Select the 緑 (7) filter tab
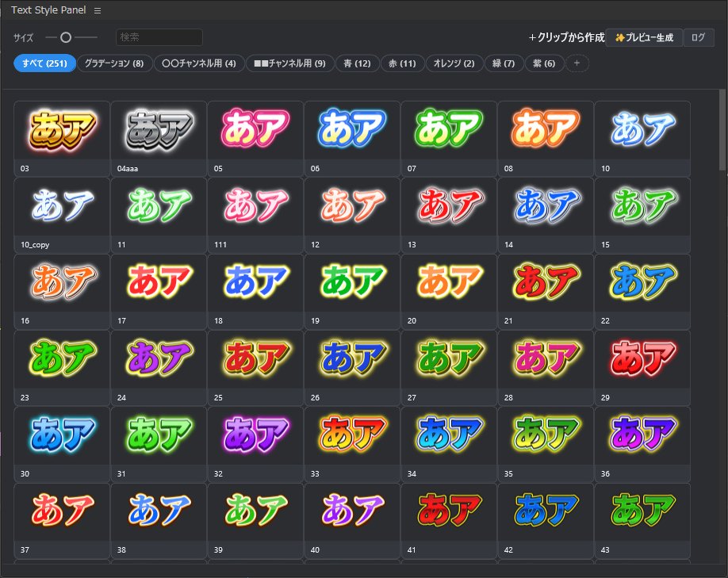 point(504,63)
